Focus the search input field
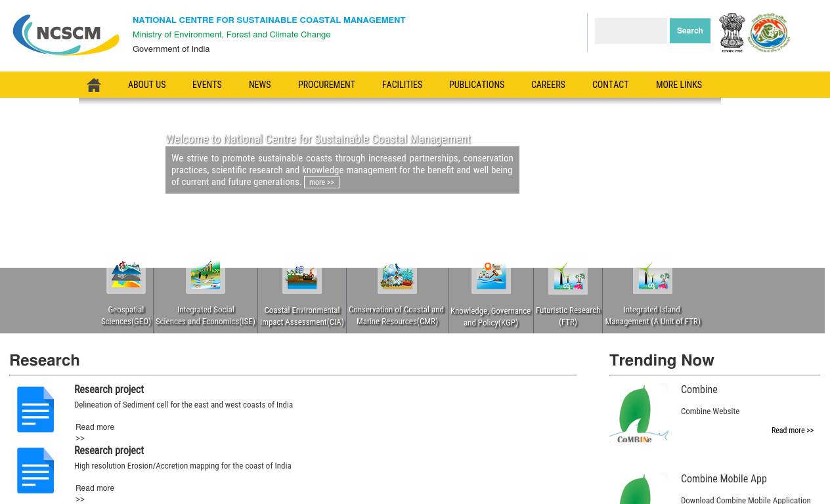Image resolution: width=830 pixels, height=504 pixels. tap(631, 31)
